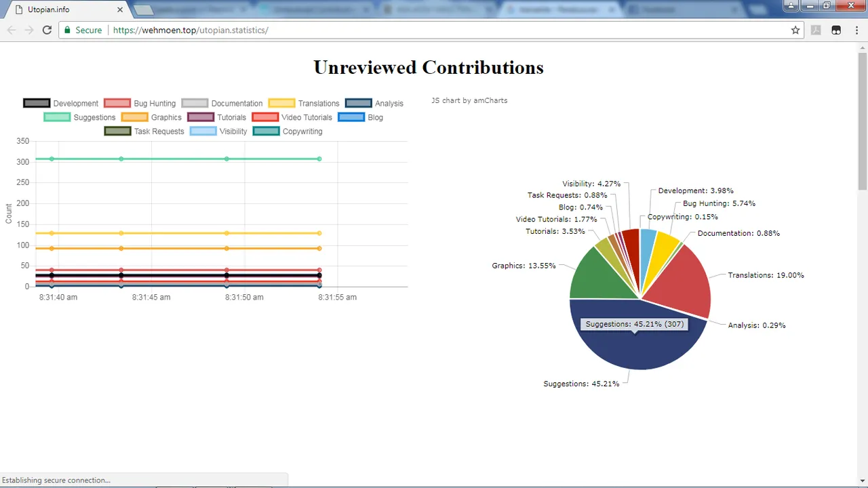Open a new tab button
Screen dimensions: 868x488
[143, 10]
